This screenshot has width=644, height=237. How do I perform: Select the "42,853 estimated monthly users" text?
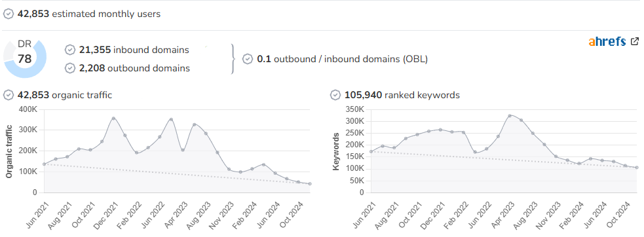click(x=88, y=14)
